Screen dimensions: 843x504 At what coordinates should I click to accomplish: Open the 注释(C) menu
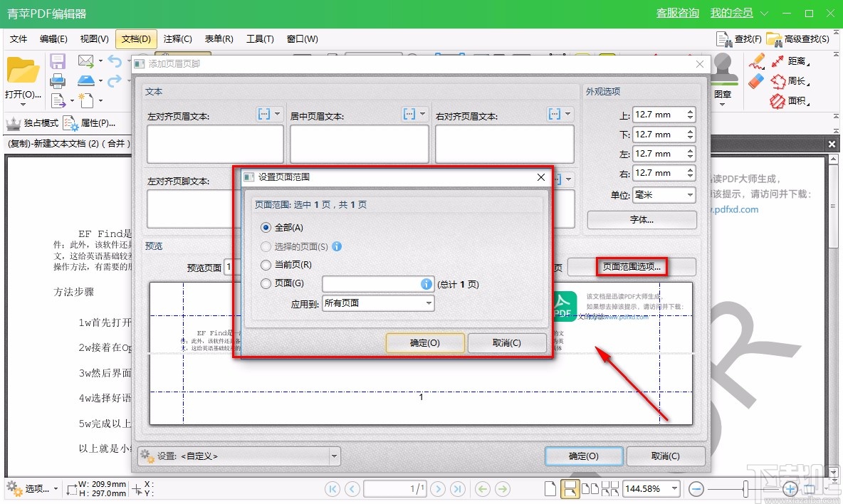pos(178,39)
